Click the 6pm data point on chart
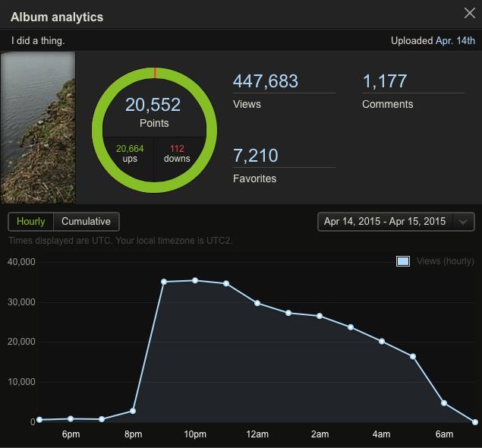The height and width of the screenshot is (448, 482). pyautogui.click(x=71, y=419)
